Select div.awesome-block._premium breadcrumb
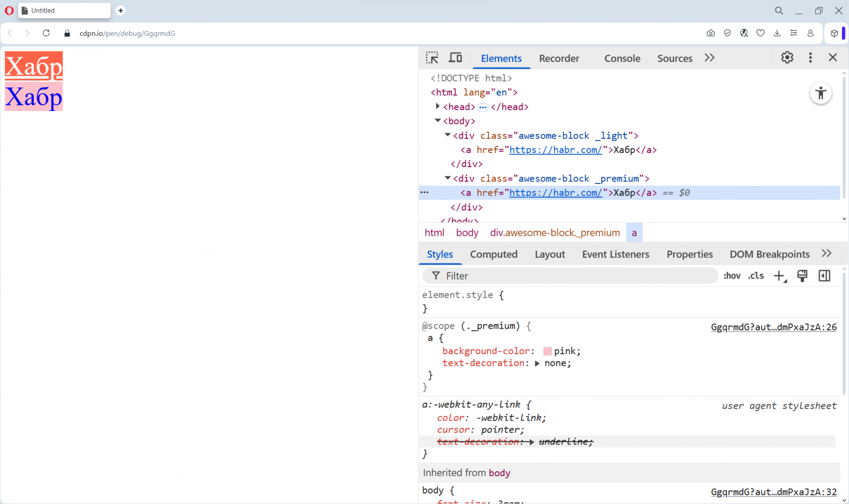Image resolution: width=849 pixels, height=504 pixels. (555, 232)
